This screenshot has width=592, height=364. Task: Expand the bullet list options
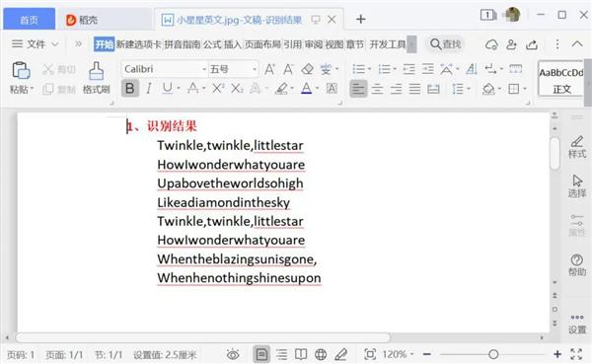click(x=369, y=69)
